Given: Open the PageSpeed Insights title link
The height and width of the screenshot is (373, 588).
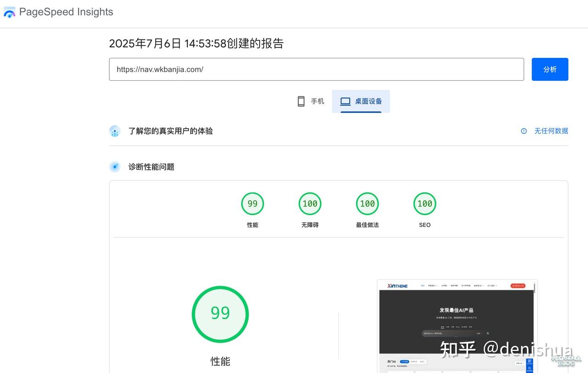Looking at the screenshot, I should [66, 12].
